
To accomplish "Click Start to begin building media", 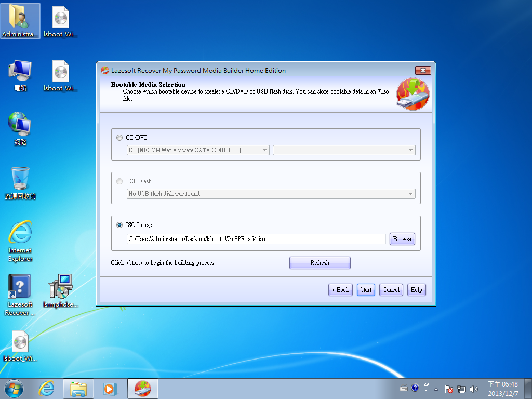I will 366,290.
